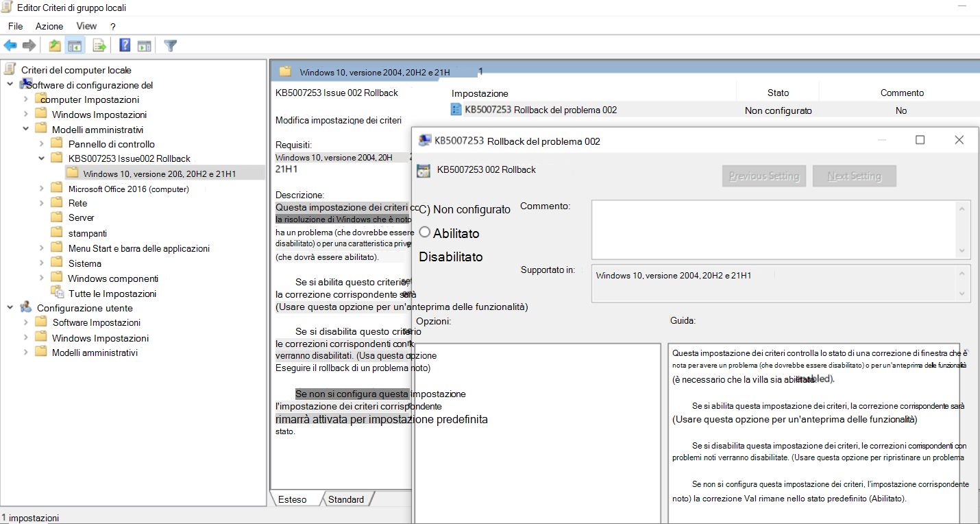Click the Non configurato status cell
The image size is (980, 524).
(x=778, y=110)
